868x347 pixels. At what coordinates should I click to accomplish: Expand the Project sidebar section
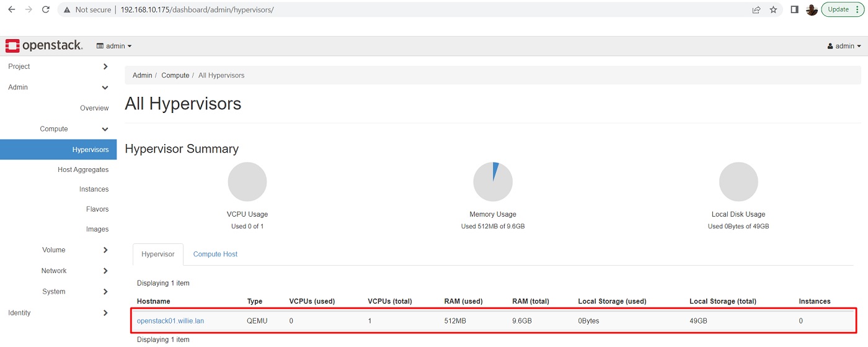(x=58, y=66)
